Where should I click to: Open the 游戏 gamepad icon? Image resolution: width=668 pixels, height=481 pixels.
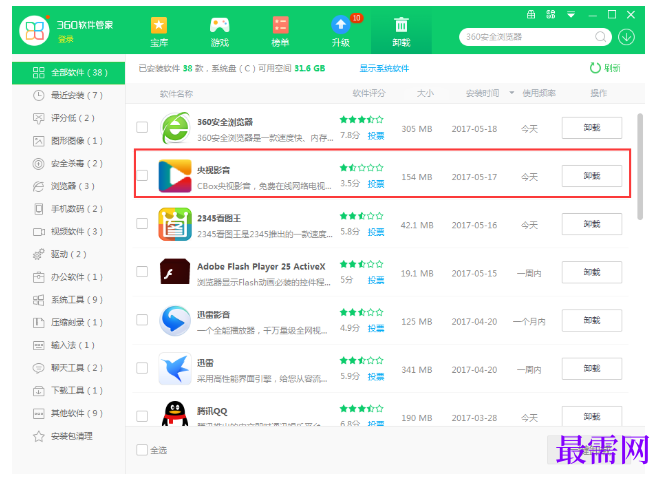click(x=220, y=26)
